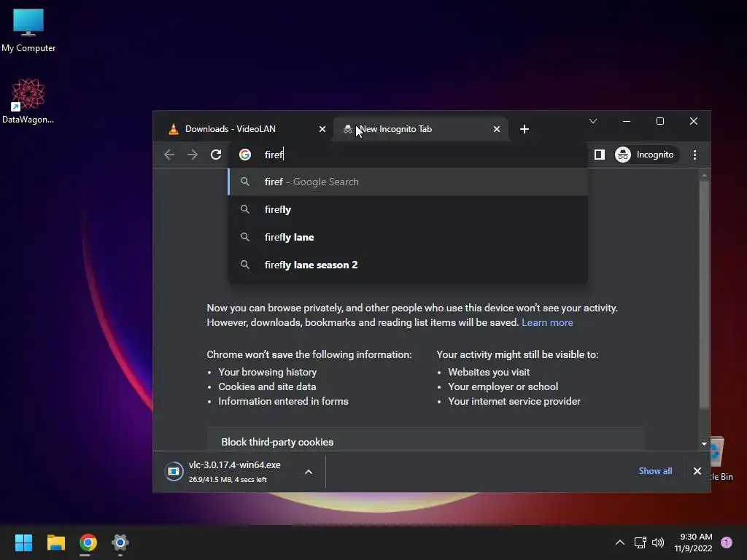Click the Incognito profile badge
The width and height of the screenshot is (747, 560).
[646, 155]
